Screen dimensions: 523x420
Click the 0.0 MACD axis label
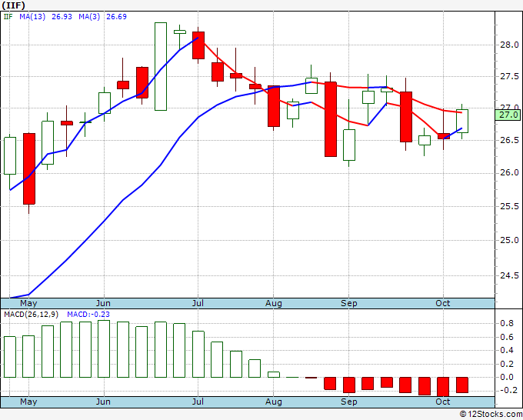pyautogui.click(x=507, y=377)
